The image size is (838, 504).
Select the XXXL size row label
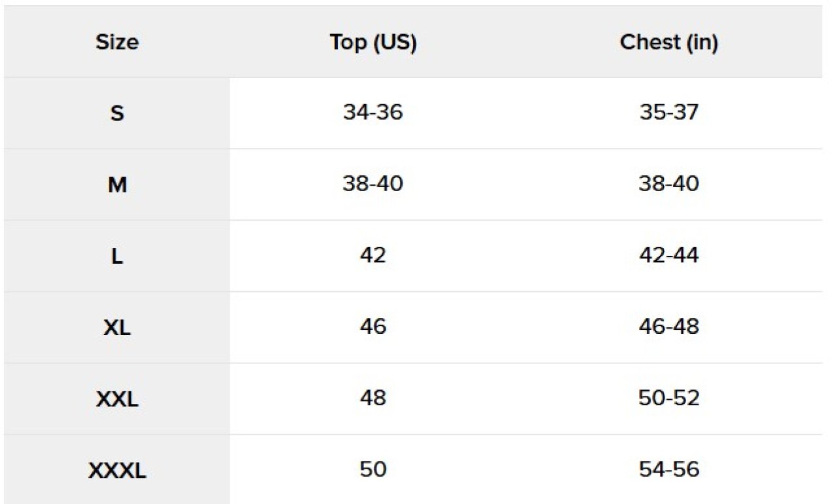117,470
